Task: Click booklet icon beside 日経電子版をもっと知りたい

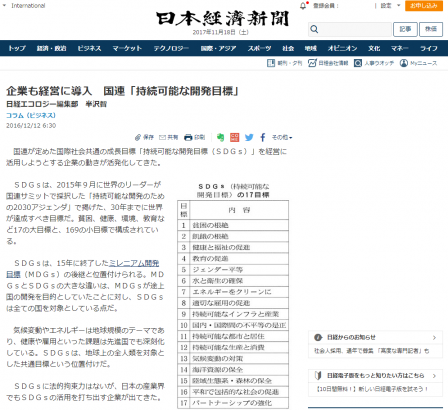Action: click(x=318, y=376)
